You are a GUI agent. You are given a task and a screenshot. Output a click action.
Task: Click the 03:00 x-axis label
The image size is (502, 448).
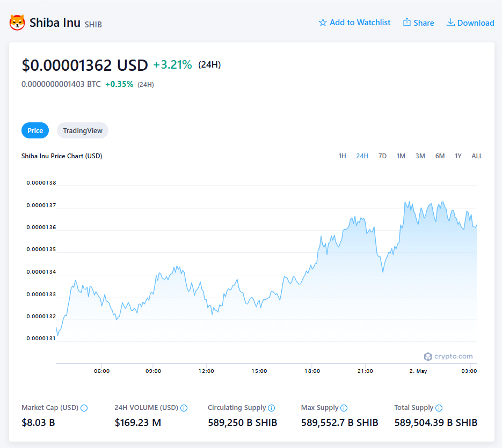(x=469, y=371)
